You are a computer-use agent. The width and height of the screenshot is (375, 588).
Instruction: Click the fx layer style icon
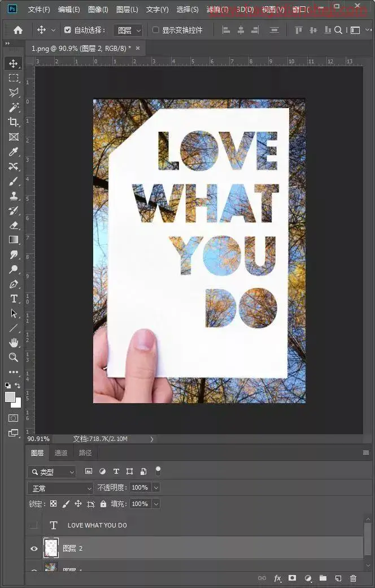coord(278,578)
